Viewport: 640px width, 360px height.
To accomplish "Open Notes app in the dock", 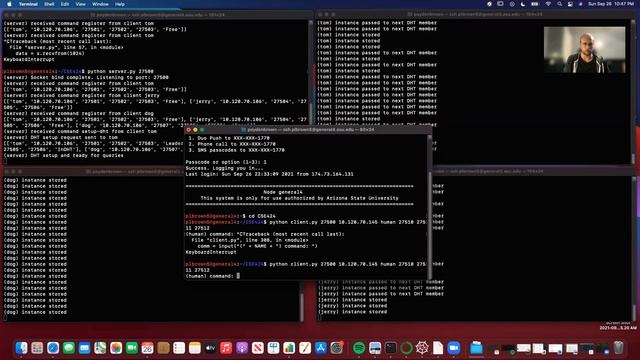I will pos(195,348).
